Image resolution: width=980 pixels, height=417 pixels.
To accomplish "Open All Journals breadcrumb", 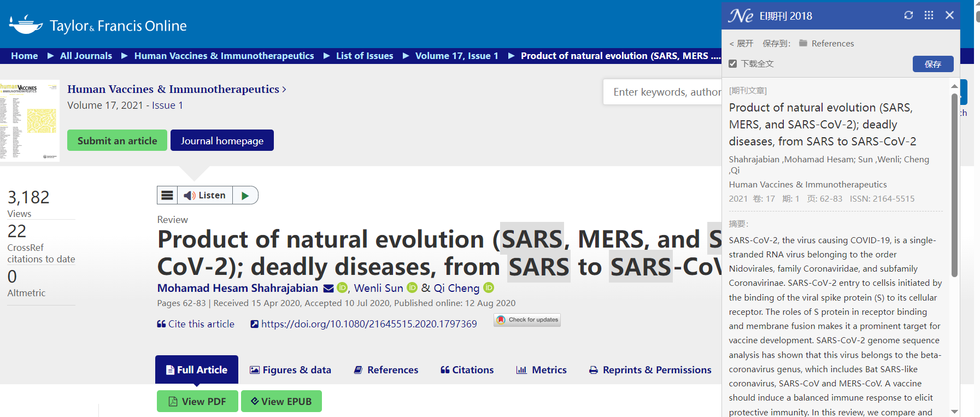I will pos(86,56).
